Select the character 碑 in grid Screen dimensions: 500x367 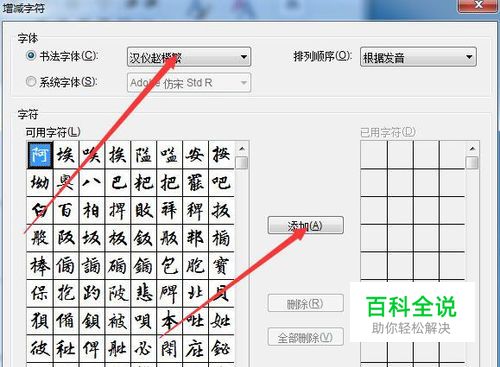[x=170, y=293]
